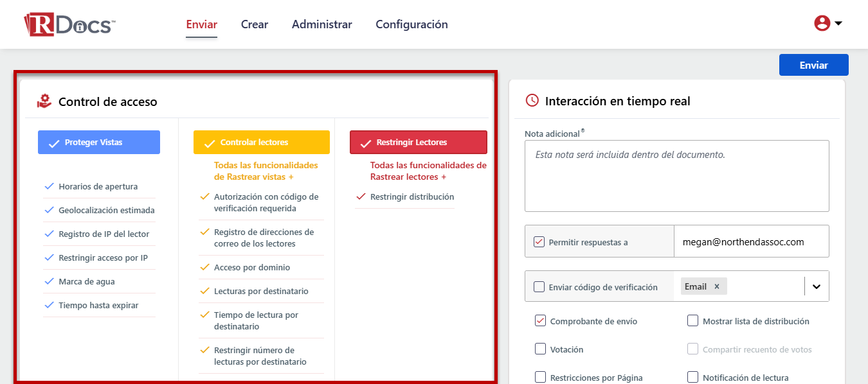Viewport: 868px width, 384px height.
Task: Expand the verification method dropdown
Action: (x=817, y=286)
